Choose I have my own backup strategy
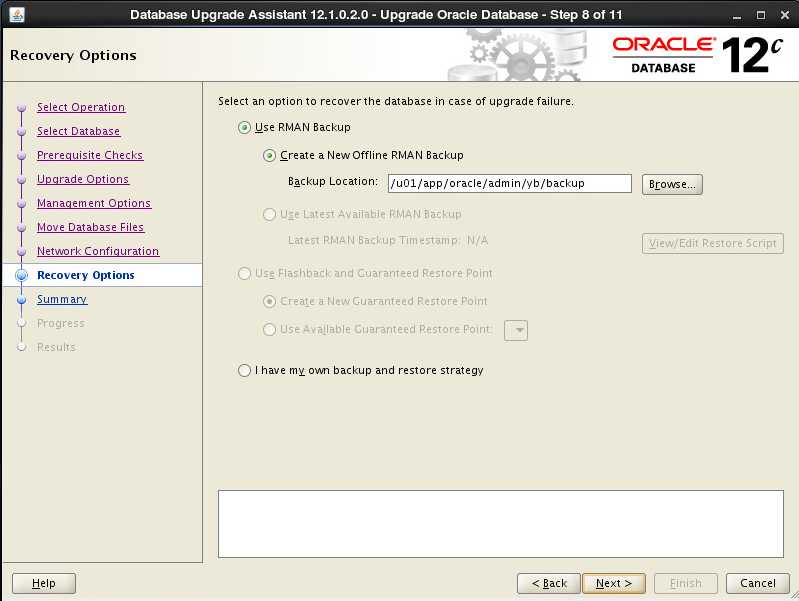The width and height of the screenshot is (799, 601). 244,371
